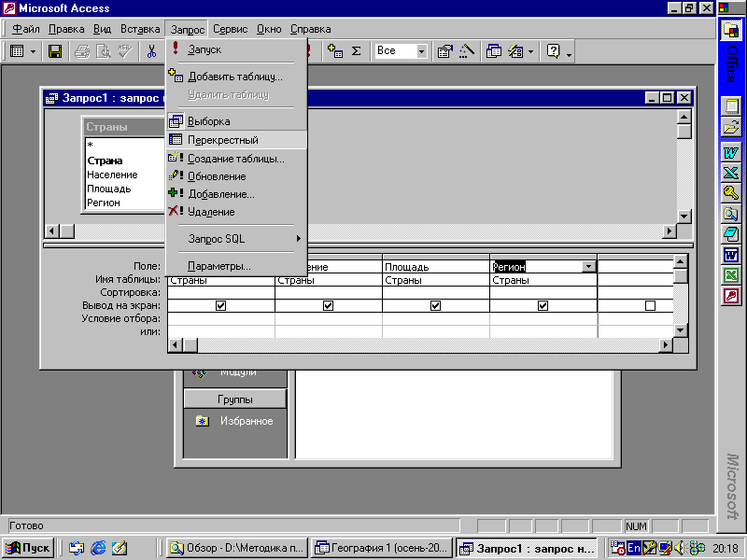Choose Удаление query type
The height and width of the screenshot is (560, 747).
tap(236, 212)
